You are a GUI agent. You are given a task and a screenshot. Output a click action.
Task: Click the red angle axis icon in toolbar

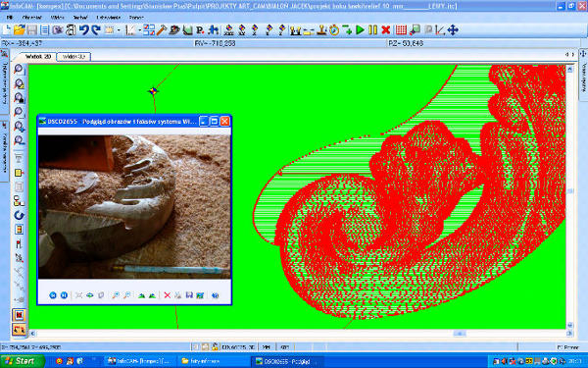click(440, 30)
